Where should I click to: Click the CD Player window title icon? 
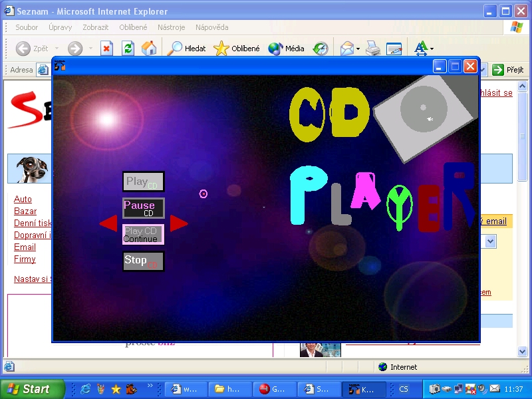60,65
